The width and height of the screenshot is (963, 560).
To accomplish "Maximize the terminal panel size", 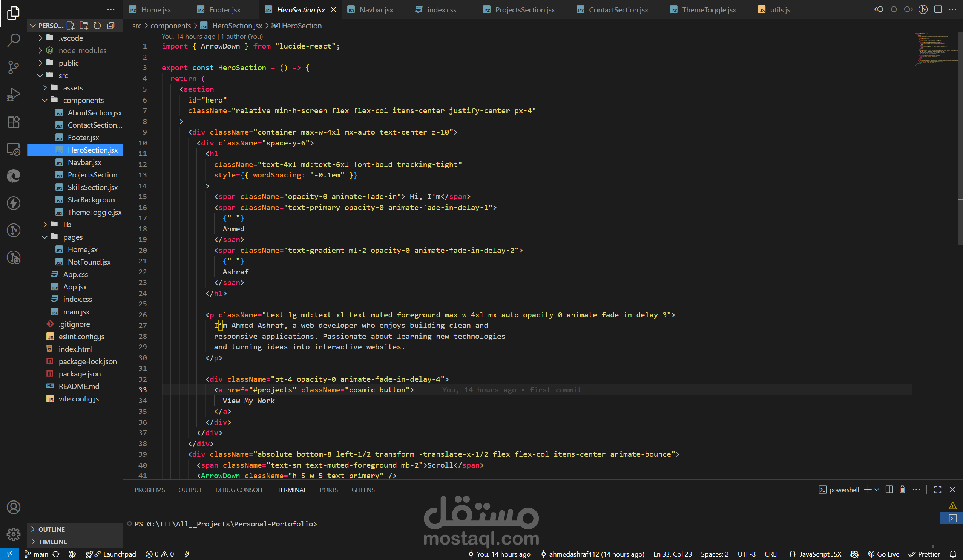I will [938, 489].
